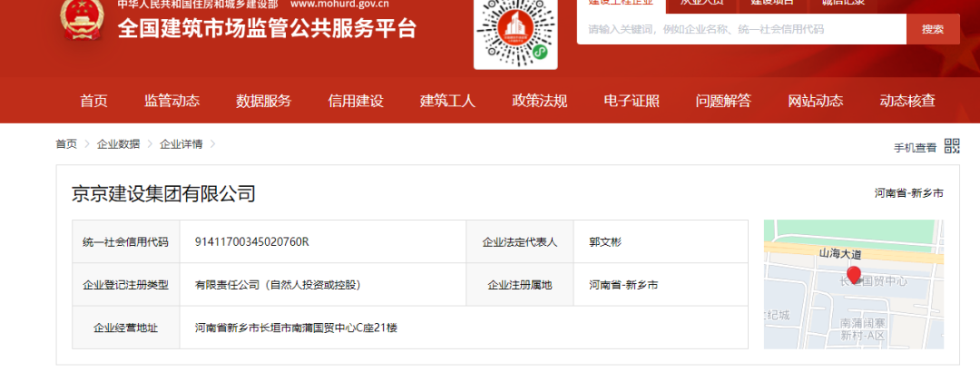980x382 pixels.
Task: Navigate to 政策法规 section
Action: (x=539, y=101)
